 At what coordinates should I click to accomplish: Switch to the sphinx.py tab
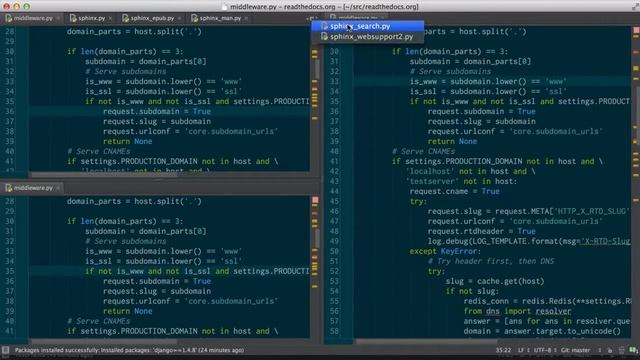click(91, 18)
